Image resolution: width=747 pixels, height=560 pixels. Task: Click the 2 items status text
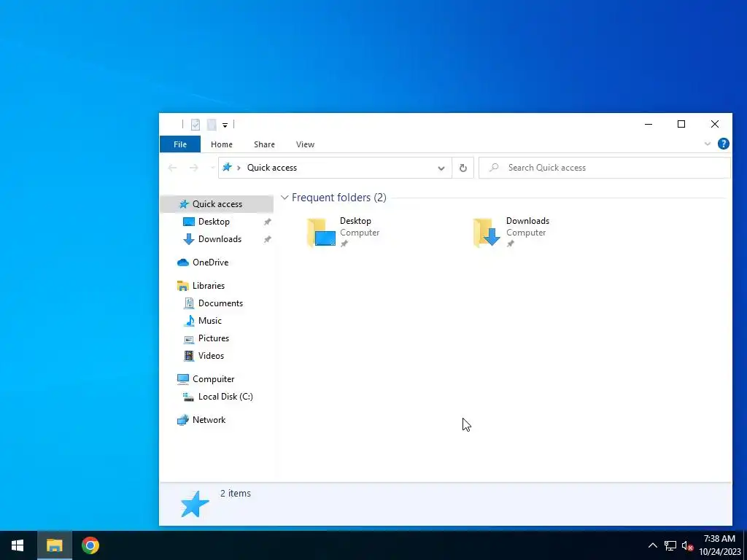236,494
